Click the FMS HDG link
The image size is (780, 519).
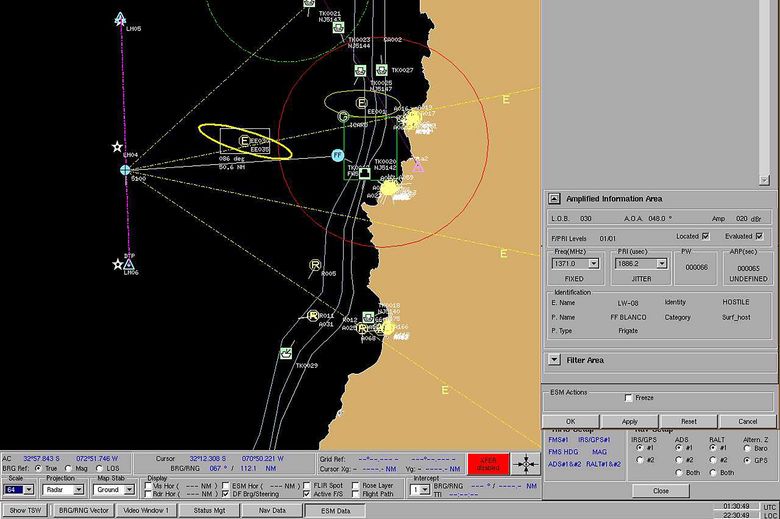pos(563,452)
